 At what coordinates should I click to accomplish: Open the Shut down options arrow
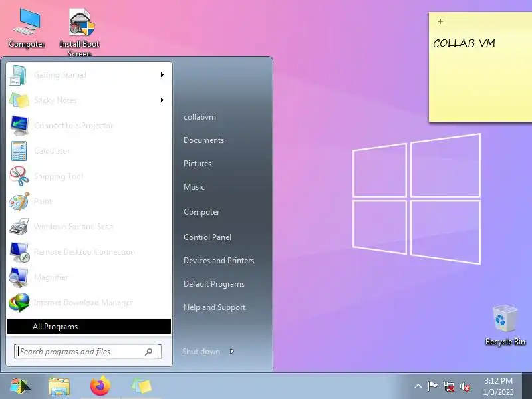[231, 352]
